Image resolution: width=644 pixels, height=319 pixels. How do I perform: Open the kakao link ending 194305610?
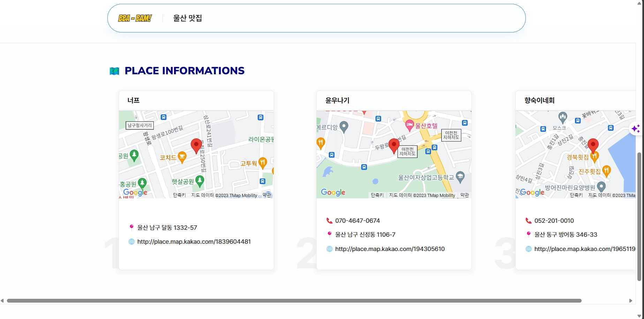tap(390, 249)
